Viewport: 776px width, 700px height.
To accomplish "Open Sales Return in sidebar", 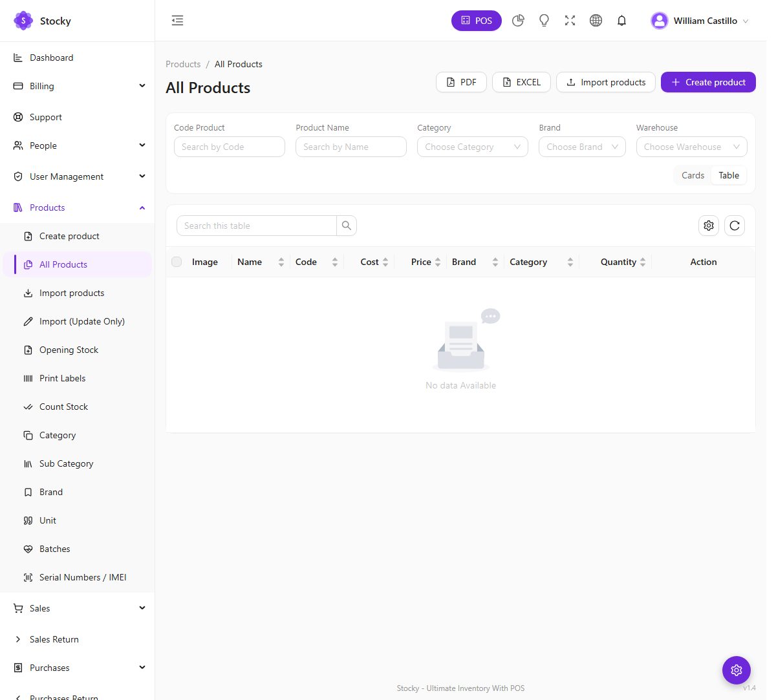I will (77, 639).
